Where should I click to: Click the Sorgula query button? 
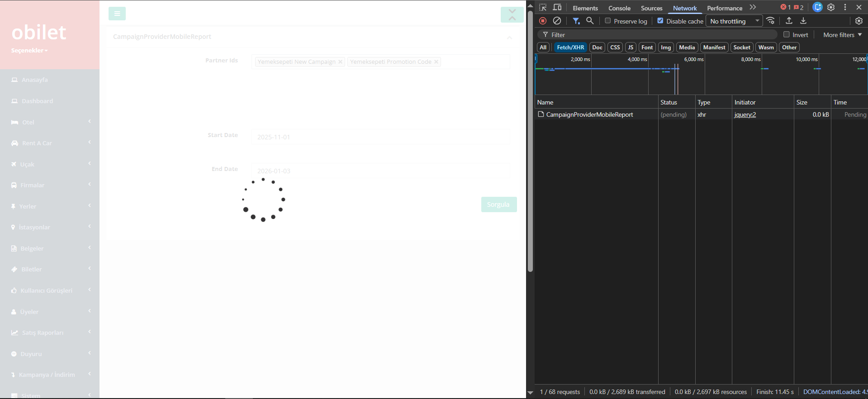click(x=499, y=204)
